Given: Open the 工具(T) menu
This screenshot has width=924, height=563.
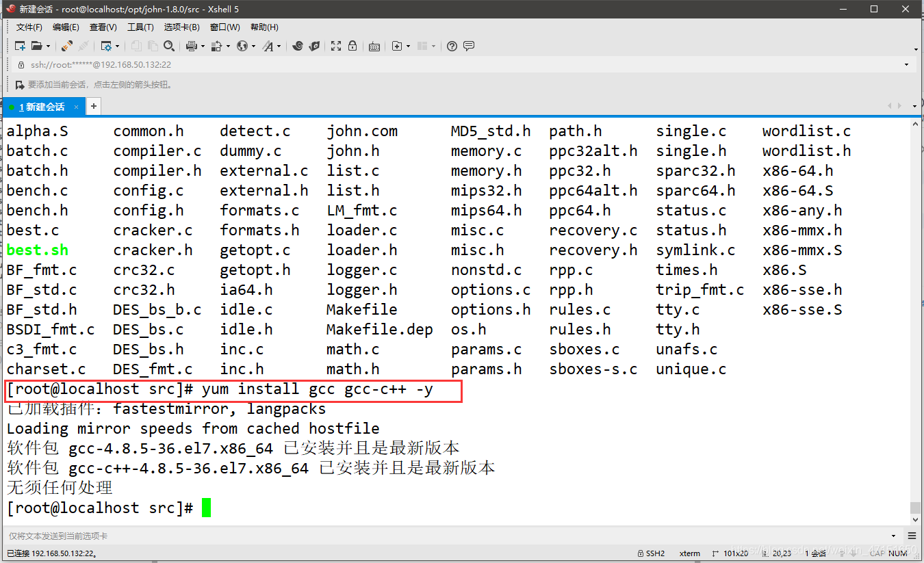Looking at the screenshot, I should point(140,27).
